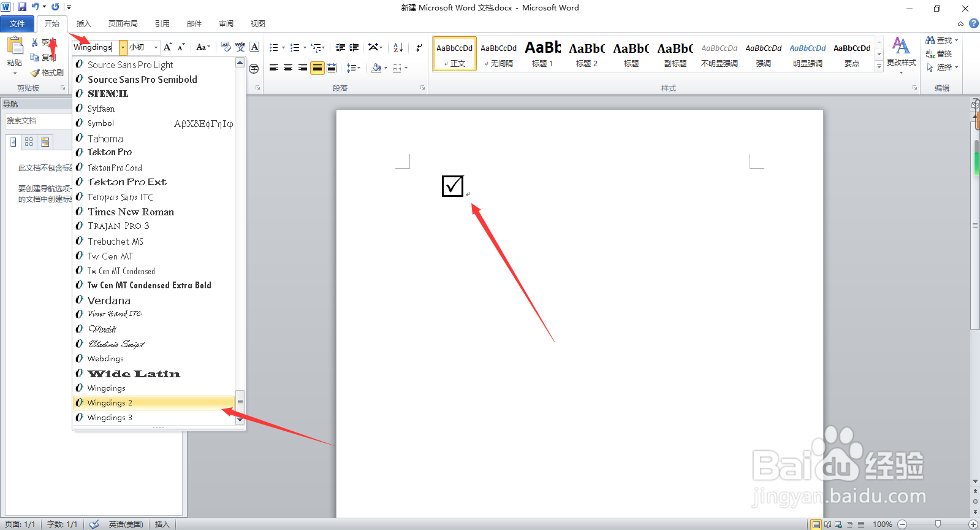Viewport: 980px width, 530px height.
Task: Click the Grow Font icon
Action: (167, 47)
